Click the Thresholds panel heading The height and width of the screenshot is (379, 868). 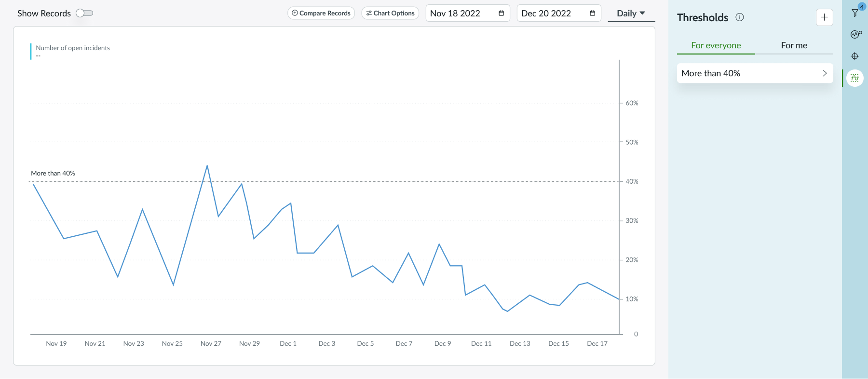tap(703, 17)
